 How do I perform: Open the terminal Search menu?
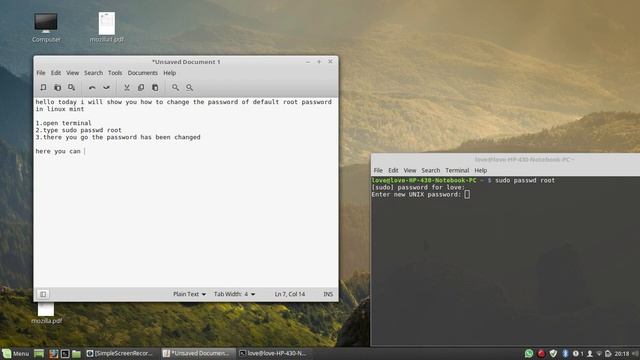pos(431,170)
